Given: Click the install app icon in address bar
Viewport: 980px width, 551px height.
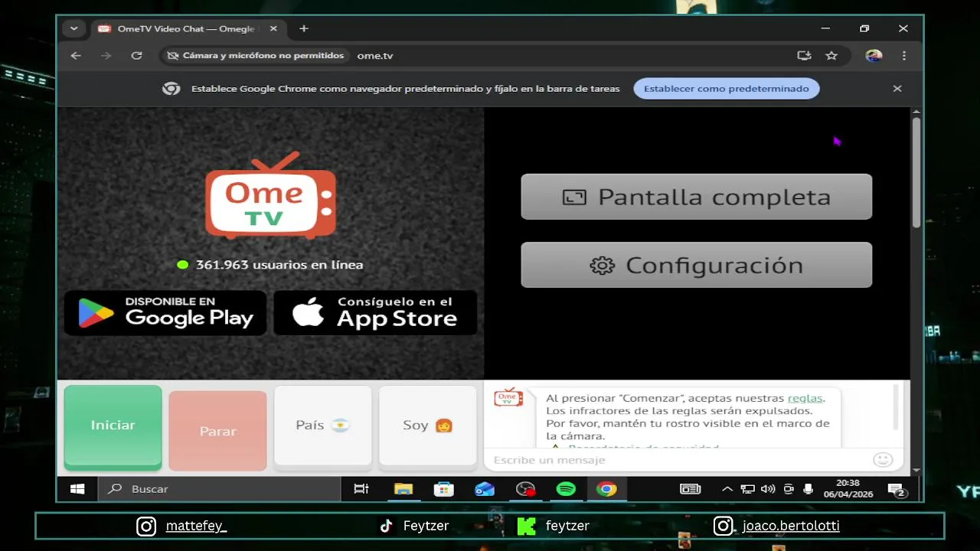Looking at the screenshot, I should click(x=804, y=56).
